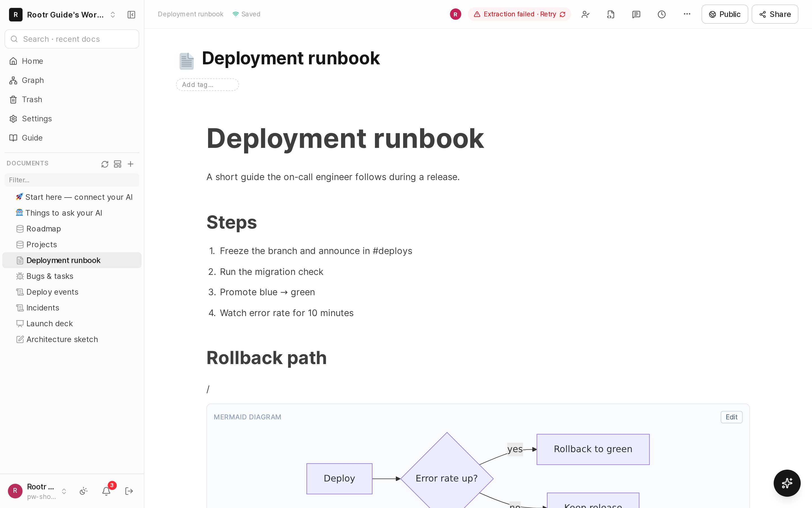
Task: Open the comments panel icon
Action: pyautogui.click(x=636, y=14)
